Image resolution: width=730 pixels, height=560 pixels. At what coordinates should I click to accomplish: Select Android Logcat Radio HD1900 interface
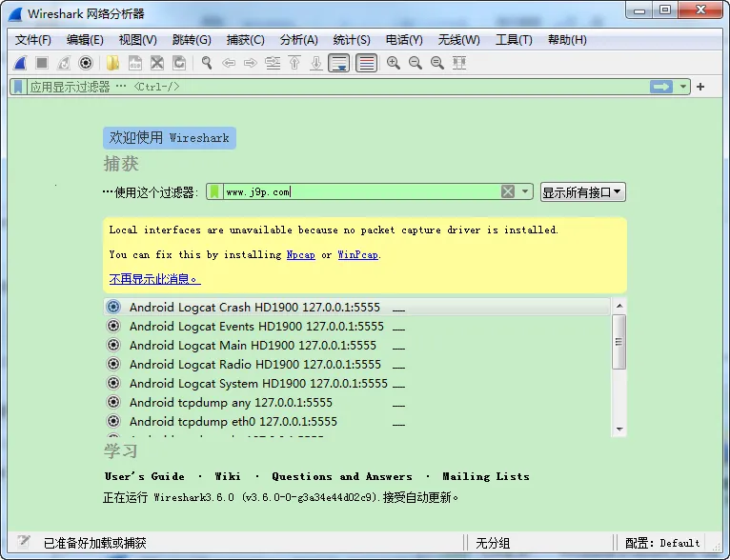point(356,364)
